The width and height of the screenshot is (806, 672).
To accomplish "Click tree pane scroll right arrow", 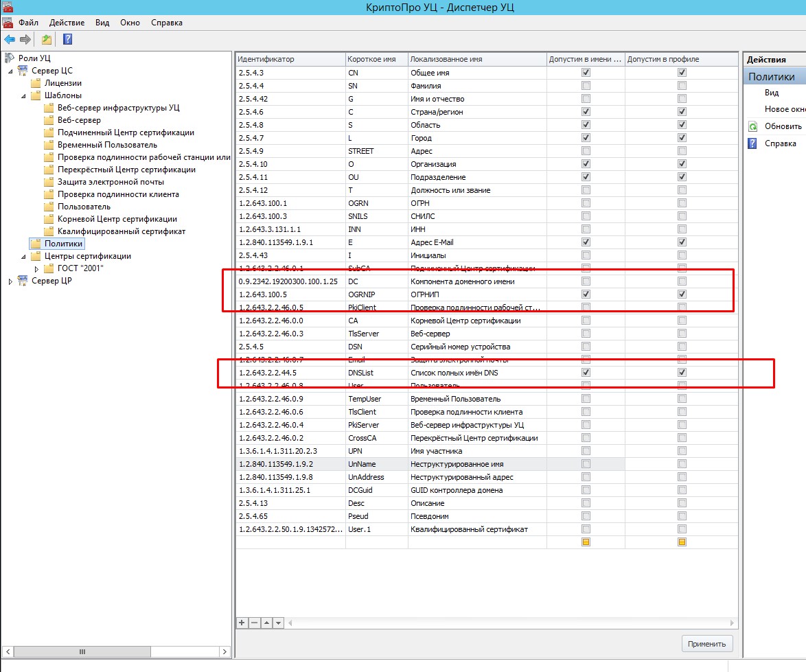I will (224, 651).
